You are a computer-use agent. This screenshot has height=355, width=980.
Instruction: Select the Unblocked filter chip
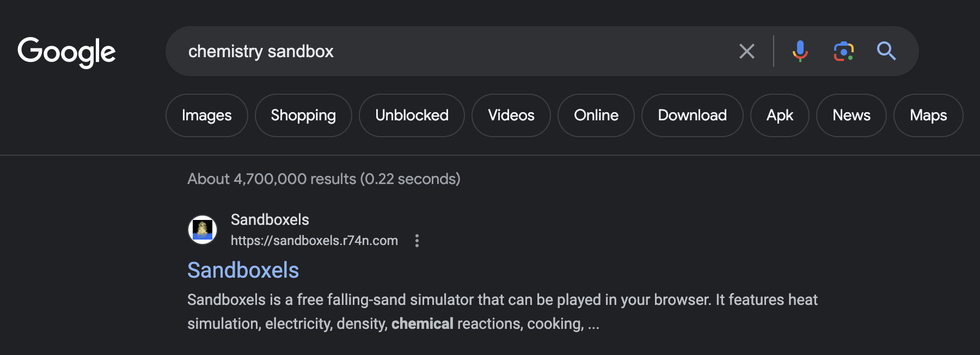click(412, 115)
